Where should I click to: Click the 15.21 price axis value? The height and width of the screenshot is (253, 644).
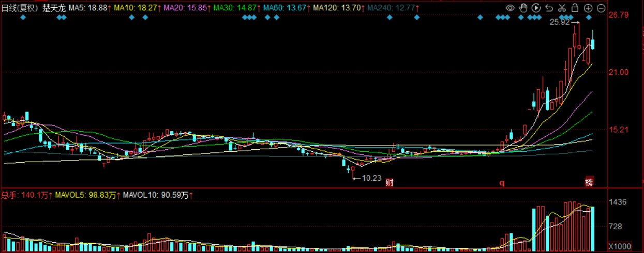618,130
